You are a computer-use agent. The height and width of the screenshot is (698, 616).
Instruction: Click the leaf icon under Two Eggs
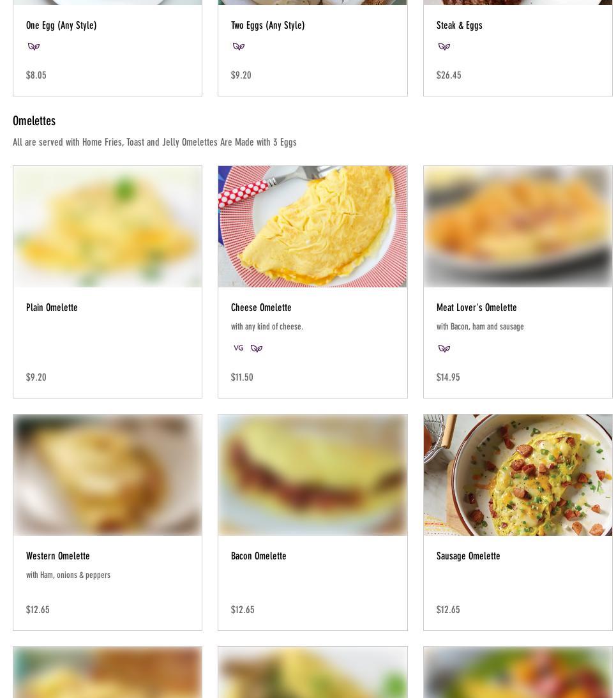(239, 46)
